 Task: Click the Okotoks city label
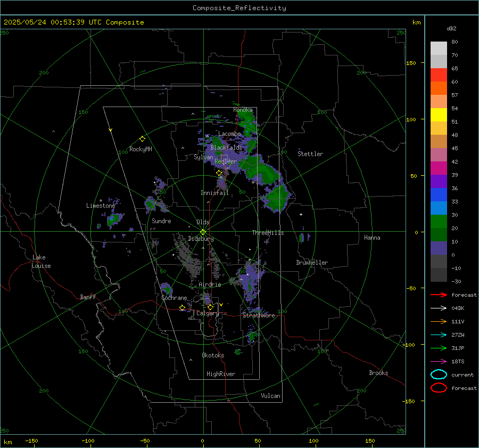click(213, 355)
